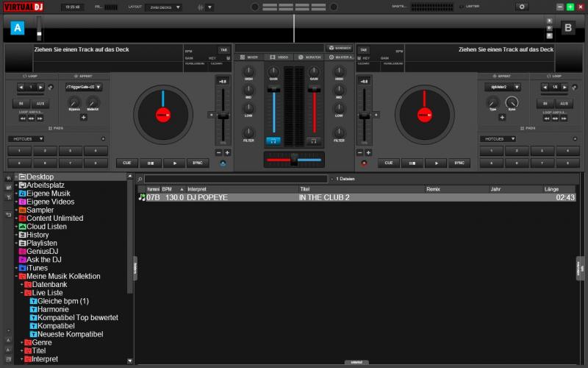Open right deck HOTCUES pad dropdown

point(498,139)
